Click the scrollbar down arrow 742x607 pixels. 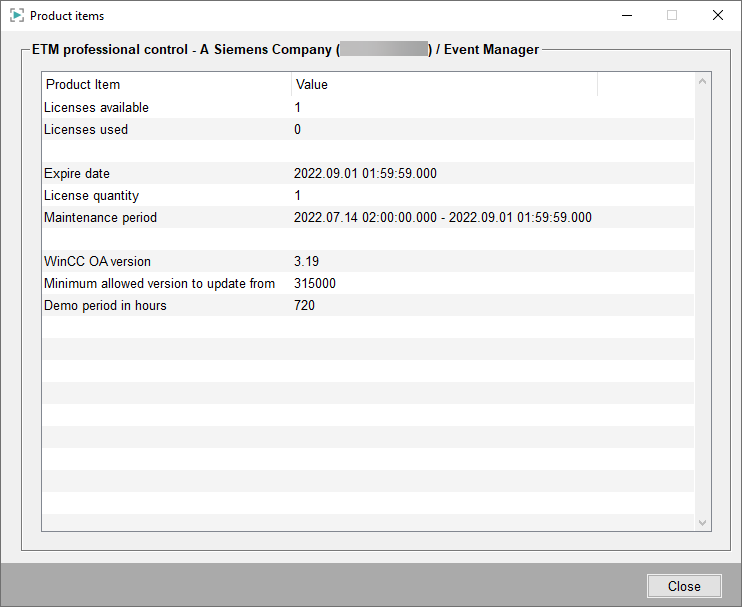pyautogui.click(x=702, y=522)
